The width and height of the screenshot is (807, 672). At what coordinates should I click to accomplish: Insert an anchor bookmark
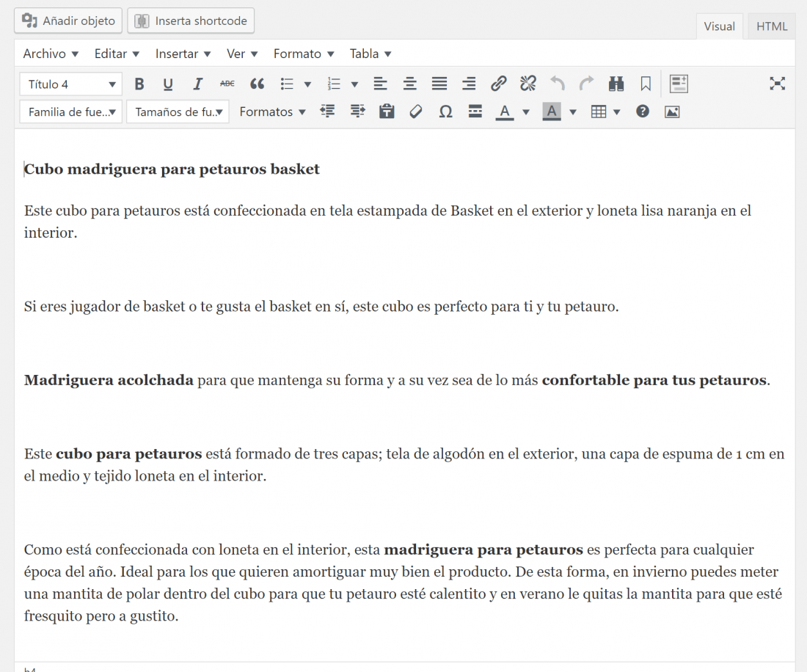[x=646, y=84]
